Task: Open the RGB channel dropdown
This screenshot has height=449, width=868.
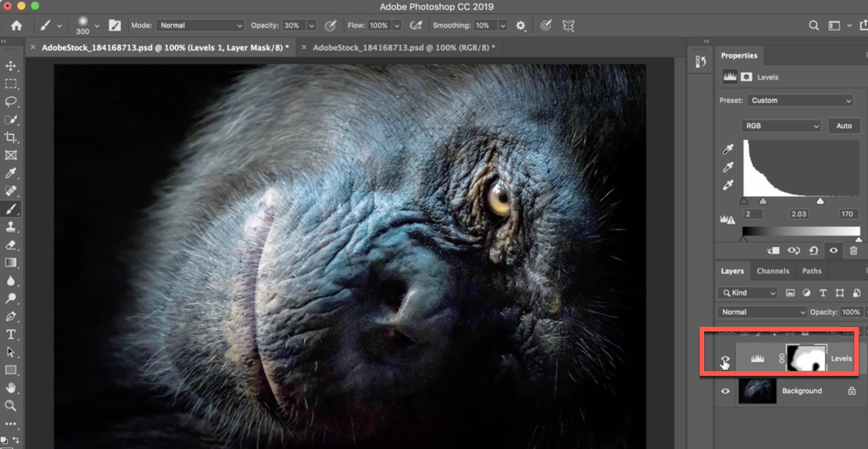Action: coord(781,126)
